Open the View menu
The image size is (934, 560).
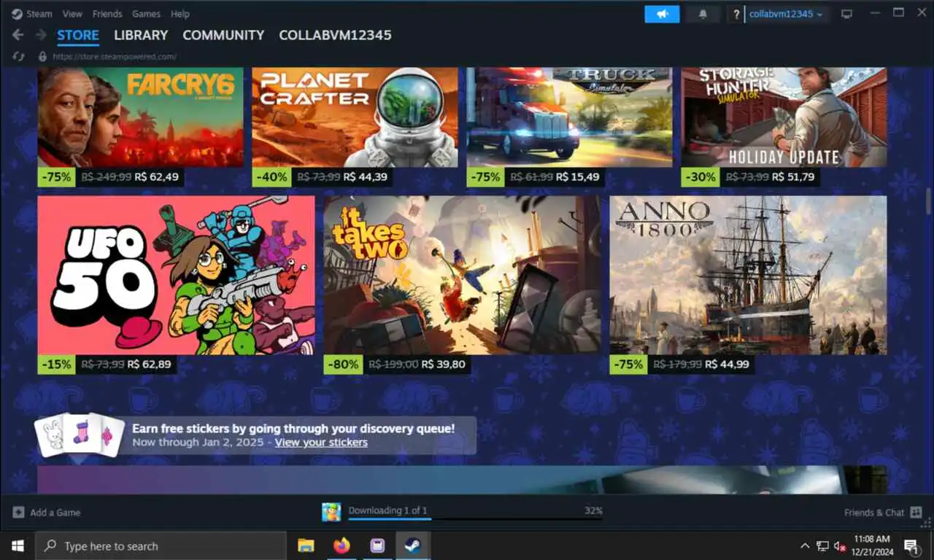(72, 14)
